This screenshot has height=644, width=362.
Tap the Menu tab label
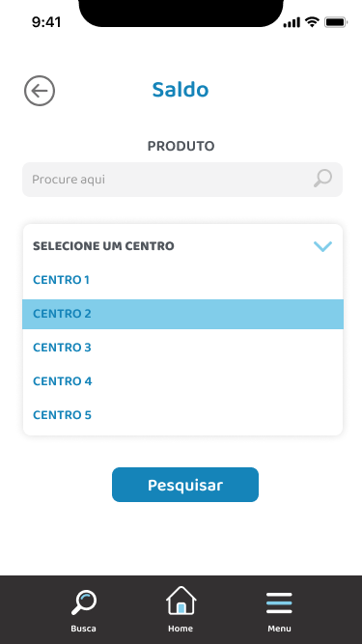[280, 629]
